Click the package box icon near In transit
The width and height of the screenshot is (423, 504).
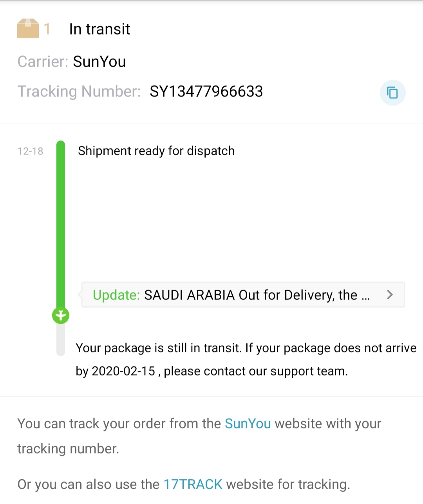pos(28,28)
